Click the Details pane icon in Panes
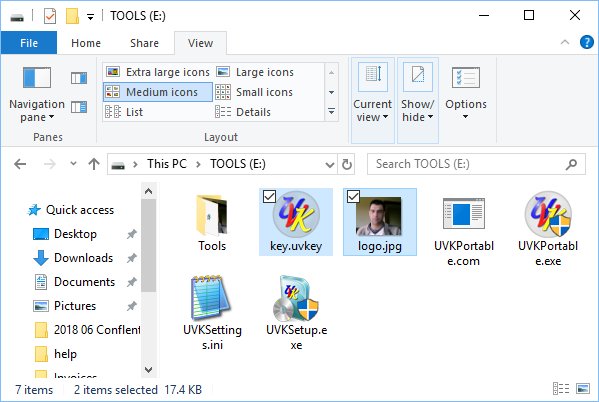This screenshot has height=402, width=599. (79, 107)
